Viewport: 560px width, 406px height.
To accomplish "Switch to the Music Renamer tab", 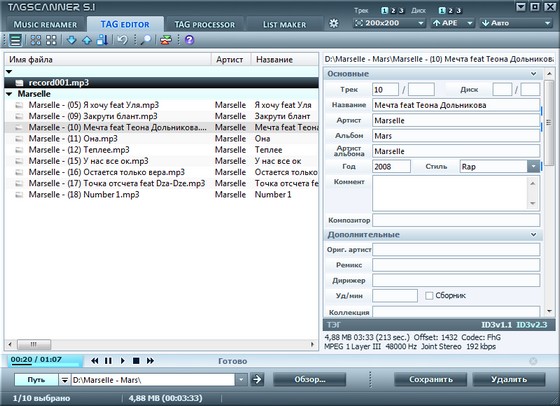I will point(45,25).
